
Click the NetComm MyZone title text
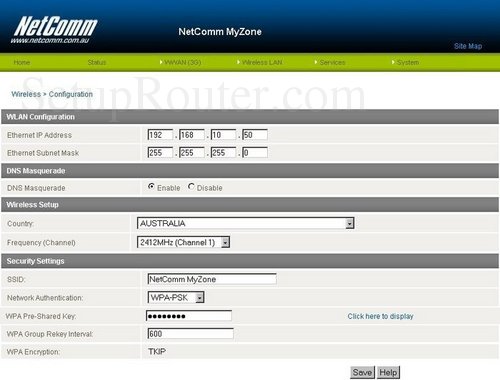click(x=220, y=32)
